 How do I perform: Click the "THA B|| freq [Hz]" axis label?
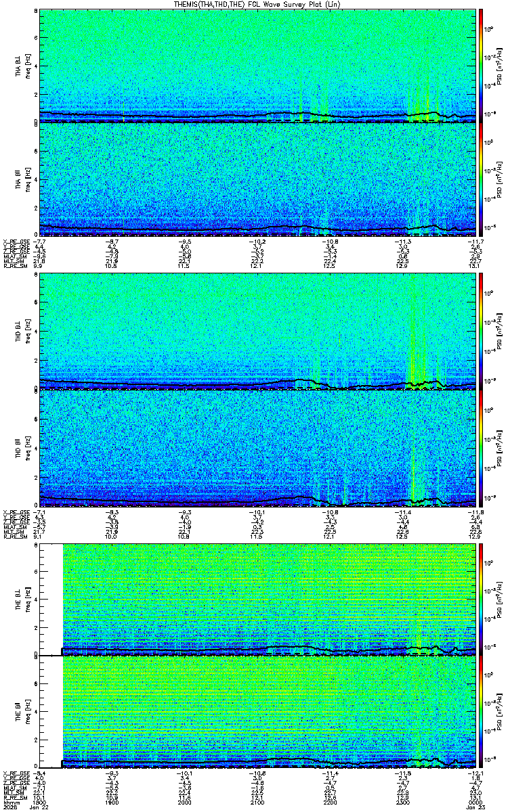[22, 179]
